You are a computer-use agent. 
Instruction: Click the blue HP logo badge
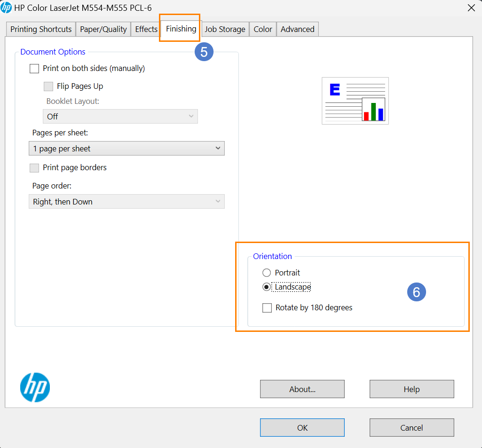35,387
